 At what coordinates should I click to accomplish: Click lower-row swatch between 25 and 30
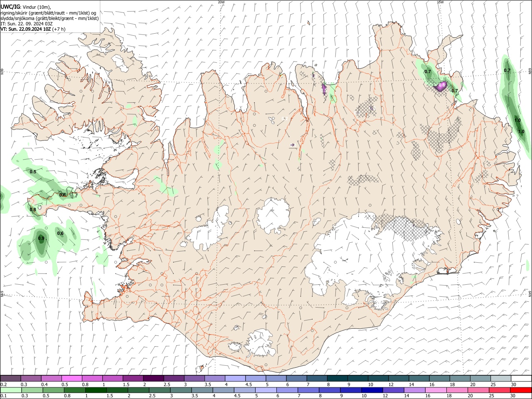[500, 390]
